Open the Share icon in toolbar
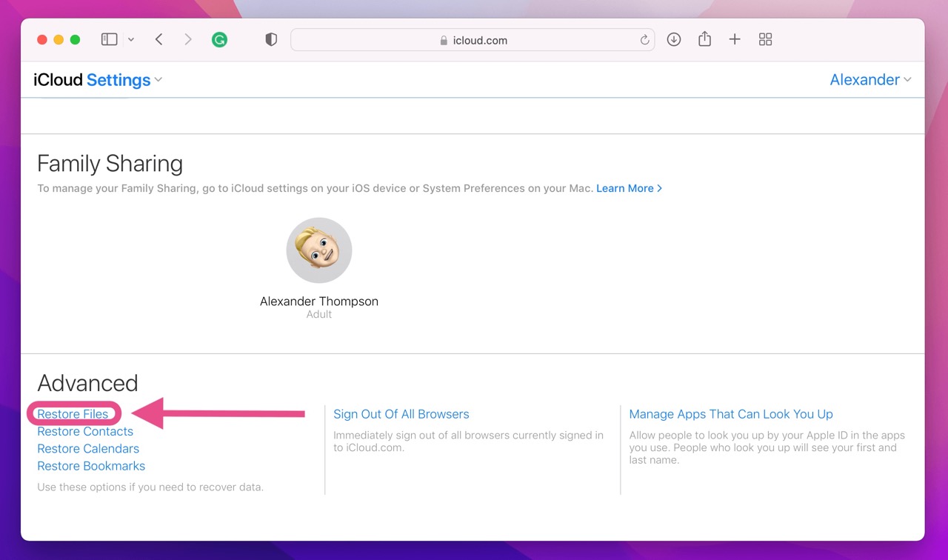 tap(704, 39)
